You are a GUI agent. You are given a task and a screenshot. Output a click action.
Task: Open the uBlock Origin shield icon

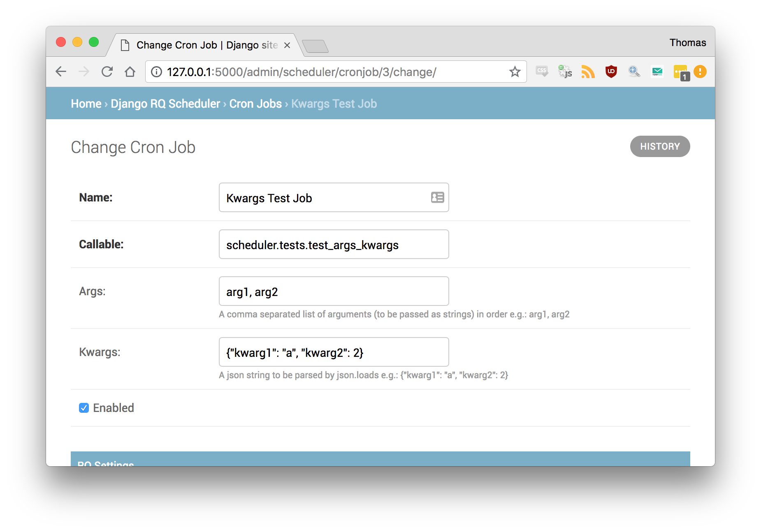click(x=611, y=72)
